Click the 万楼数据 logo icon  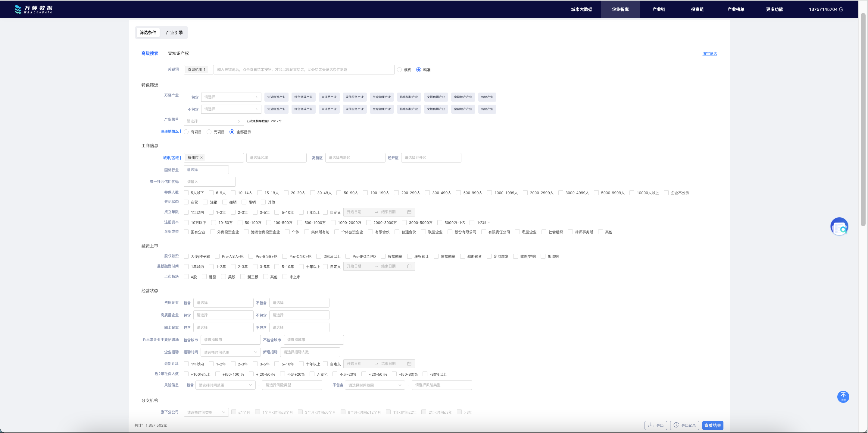[x=18, y=9]
